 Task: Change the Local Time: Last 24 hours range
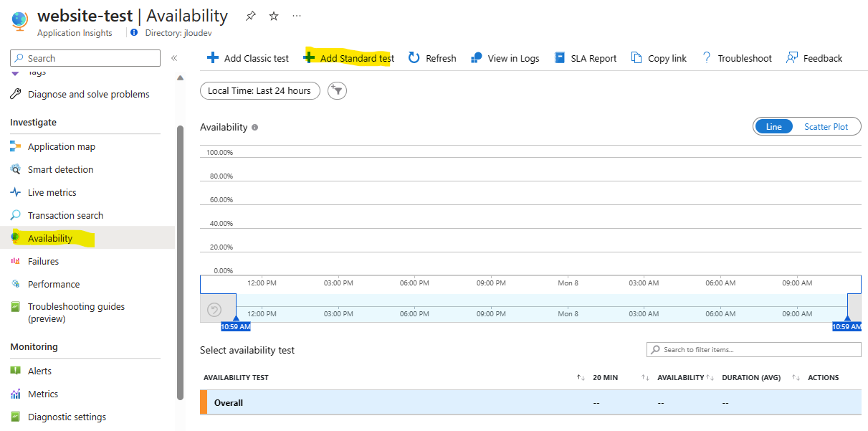[259, 90]
